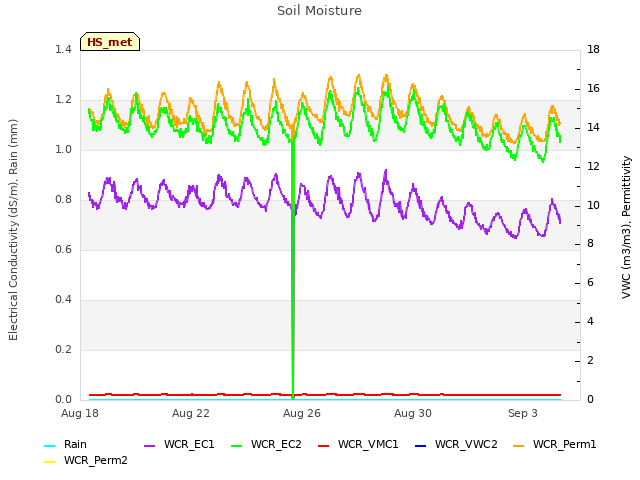The width and height of the screenshot is (640, 480).
Task: Click the 14 right axis value
Action: (x=593, y=128)
